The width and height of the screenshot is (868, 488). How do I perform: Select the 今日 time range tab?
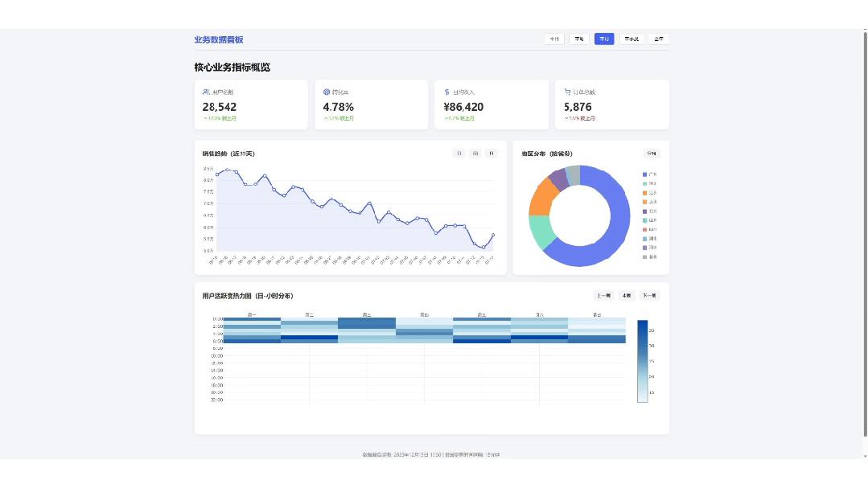(x=554, y=39)
